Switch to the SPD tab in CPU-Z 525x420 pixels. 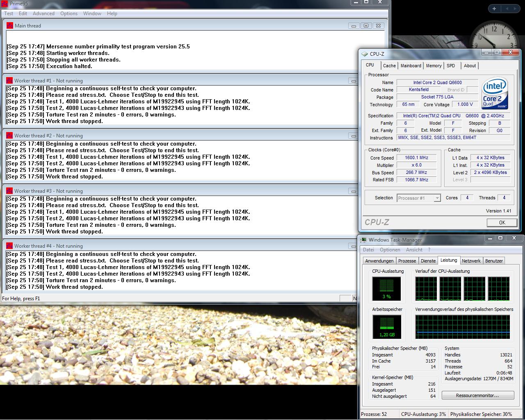coord(451,66)
